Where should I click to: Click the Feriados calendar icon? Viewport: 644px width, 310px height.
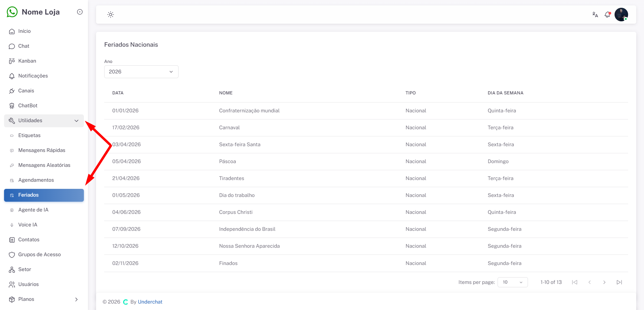[x=12, y=195]
